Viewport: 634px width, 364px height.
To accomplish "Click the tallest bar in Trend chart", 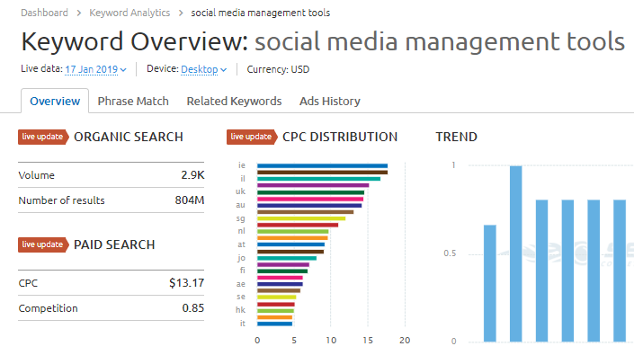I will click(x=516, y=253).
